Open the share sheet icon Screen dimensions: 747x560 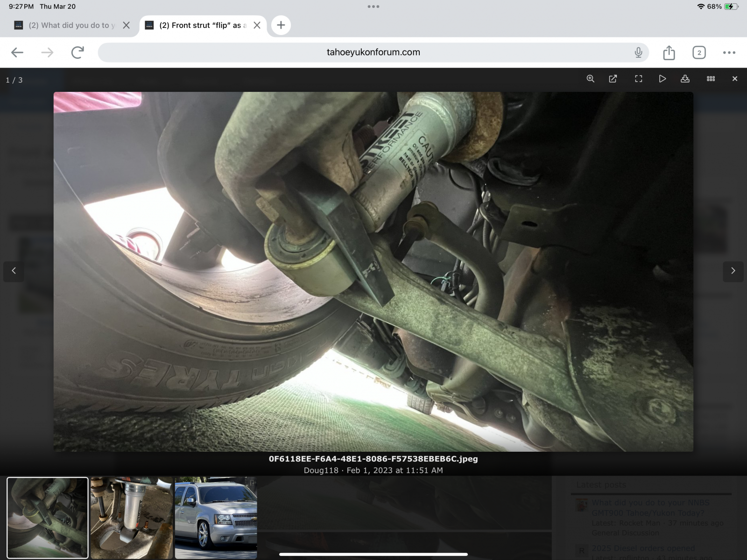coord(669,52)
